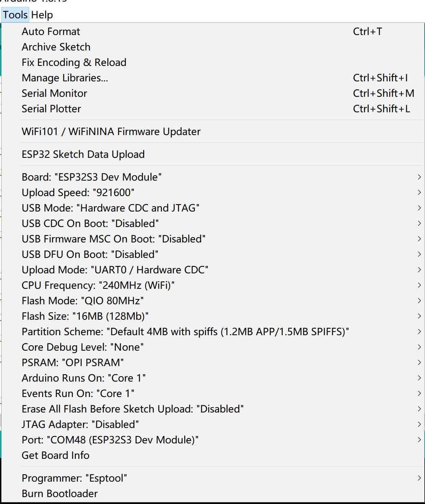Expand Flash Size 16MB (128Mb) submenu
The height and width of the screenshot is (504, 425).
(x=213, y=316)
